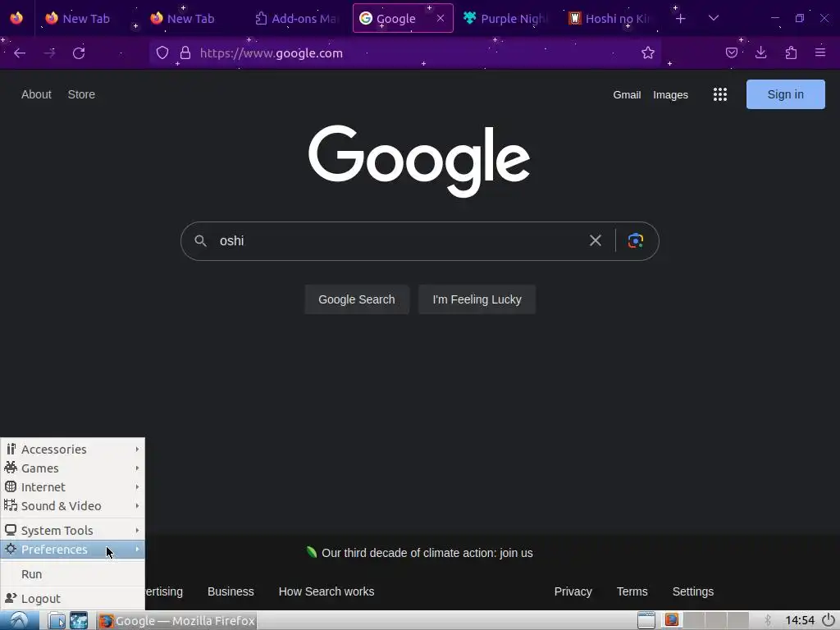Open the Settings footer link
Viewport: 840px width, 630px height.
[x=692, y=591]
